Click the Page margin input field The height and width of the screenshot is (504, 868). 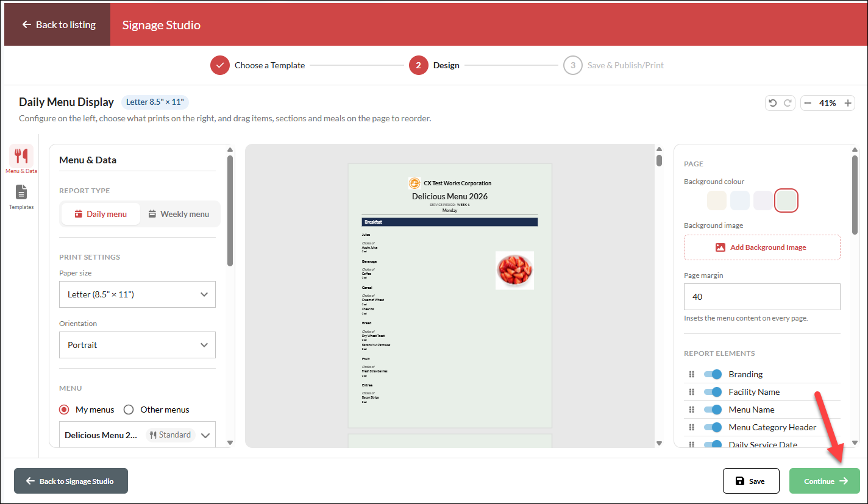(x=762, y=297)
